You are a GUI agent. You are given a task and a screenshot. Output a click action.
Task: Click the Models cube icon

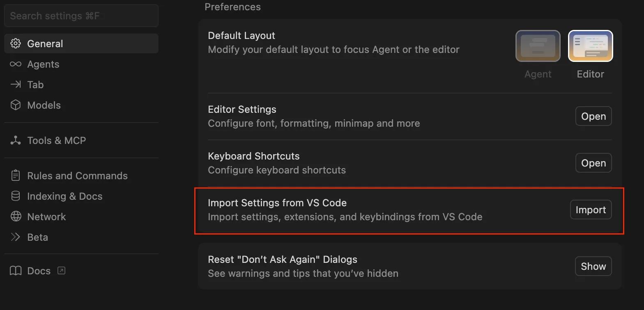[x=16, y=105]
